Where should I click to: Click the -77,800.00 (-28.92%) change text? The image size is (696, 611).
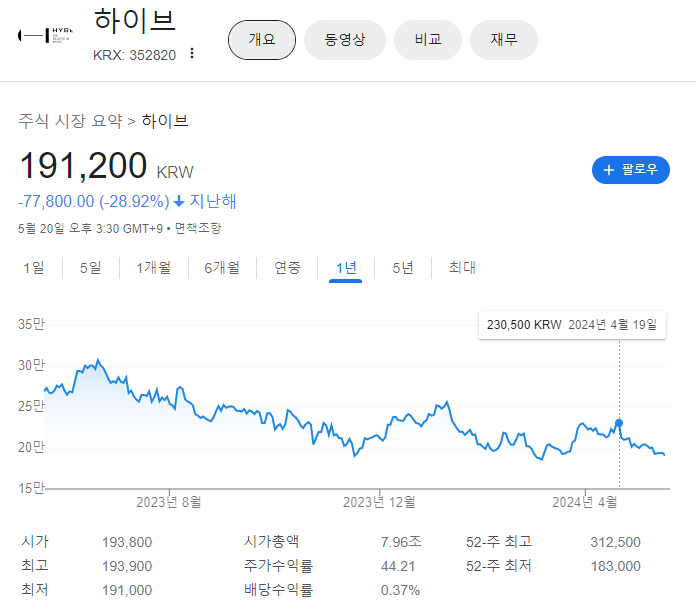point(94,201)
